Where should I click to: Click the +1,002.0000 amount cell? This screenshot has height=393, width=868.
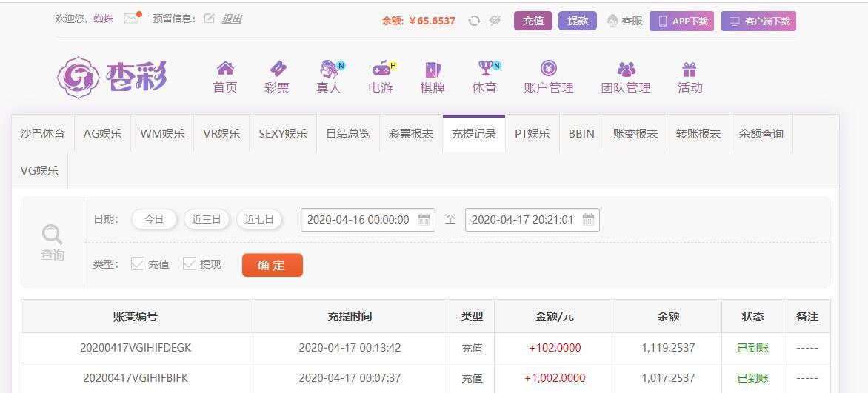pos(555,378)
